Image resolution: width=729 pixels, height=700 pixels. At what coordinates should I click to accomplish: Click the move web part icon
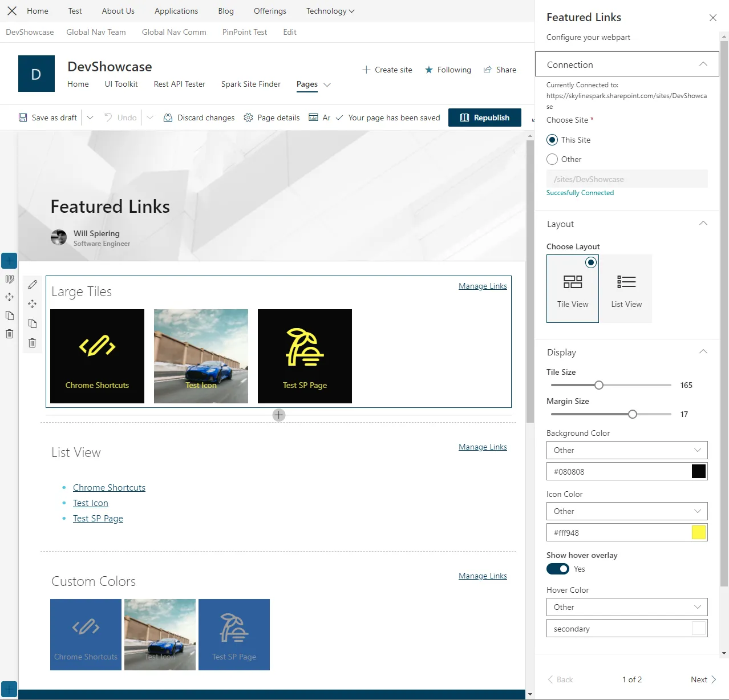click(x=33, y=304)
